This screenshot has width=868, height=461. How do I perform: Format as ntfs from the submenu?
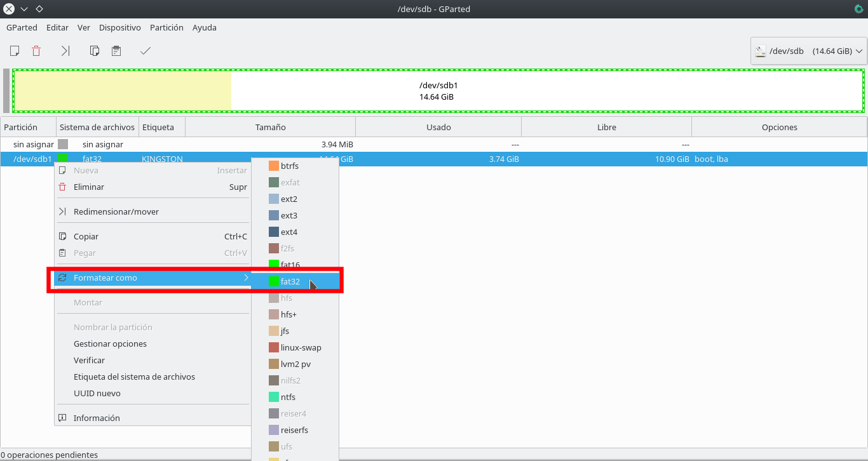(x=295, y=397)
